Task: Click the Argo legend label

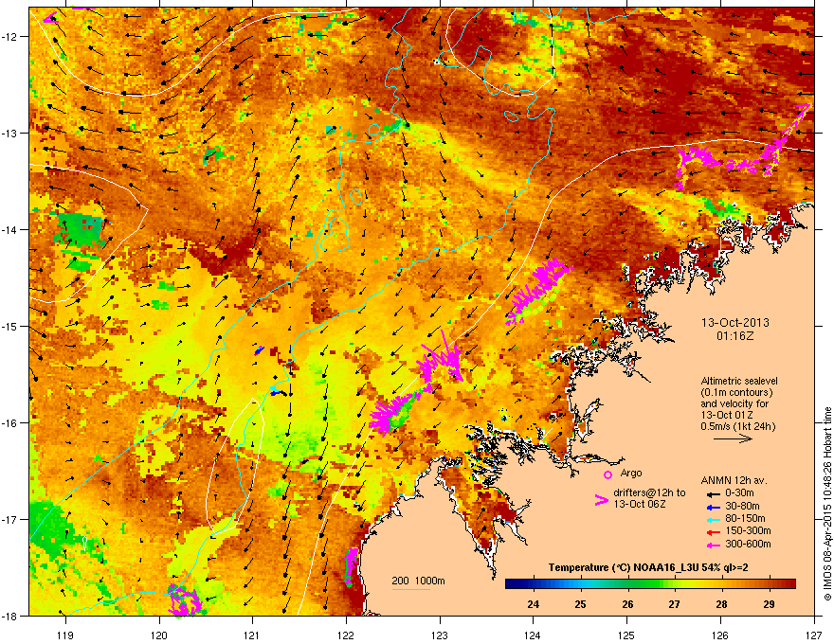Action: (x=631, y=473)
